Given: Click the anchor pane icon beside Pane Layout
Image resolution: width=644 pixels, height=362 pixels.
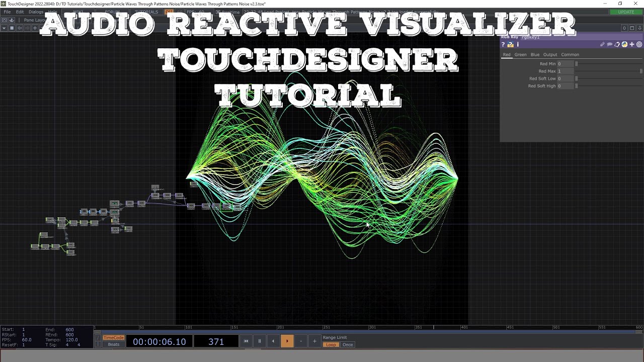Looking at the screenshot, I should pyautogui.click(x=12, y=20).
